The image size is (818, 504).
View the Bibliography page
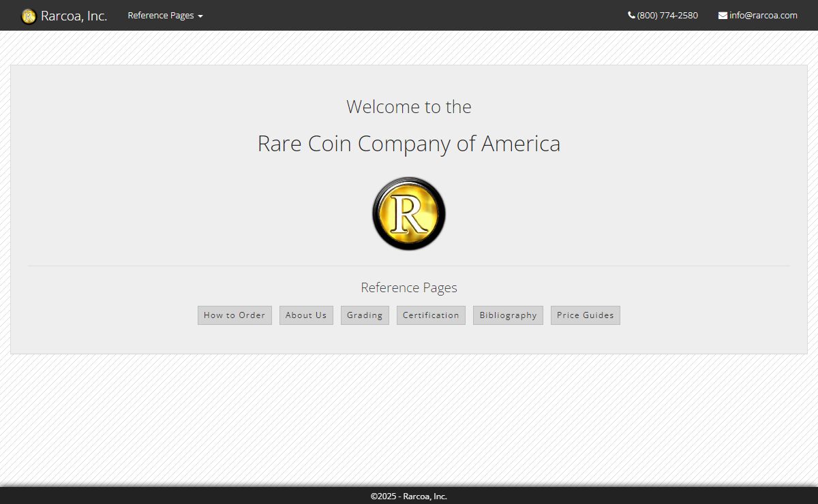tap(508, 315)
